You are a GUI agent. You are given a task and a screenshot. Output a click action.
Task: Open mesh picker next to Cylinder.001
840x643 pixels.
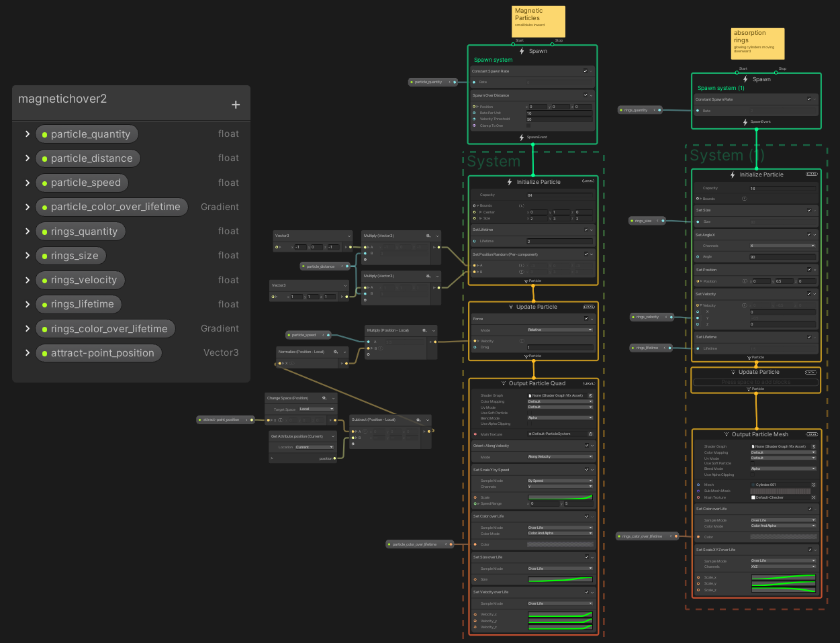(x=814, y=485)
